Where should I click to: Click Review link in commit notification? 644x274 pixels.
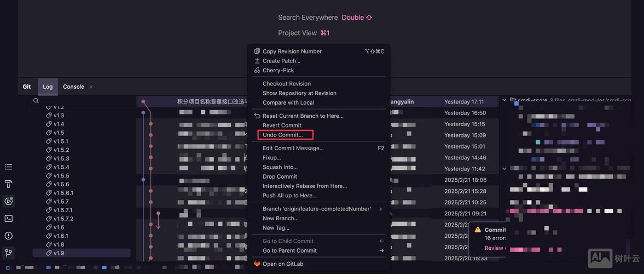click(x=494, y=248)
